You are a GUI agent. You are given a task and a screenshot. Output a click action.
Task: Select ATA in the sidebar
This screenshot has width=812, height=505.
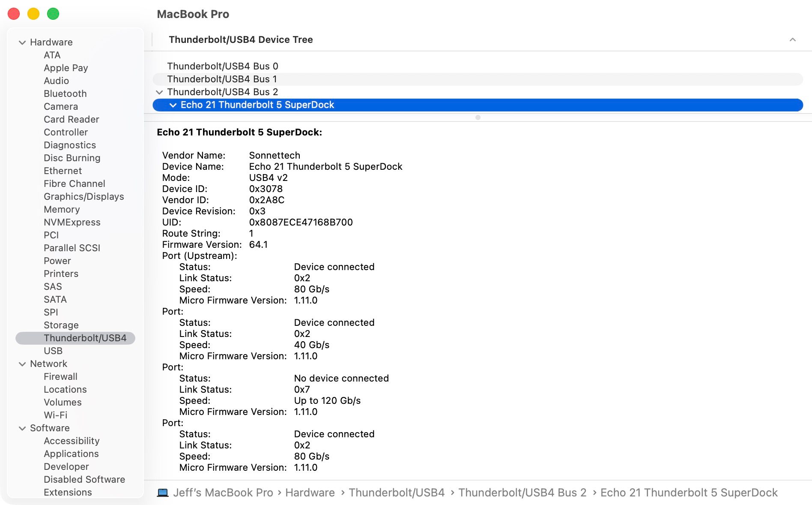click(52, 55)
